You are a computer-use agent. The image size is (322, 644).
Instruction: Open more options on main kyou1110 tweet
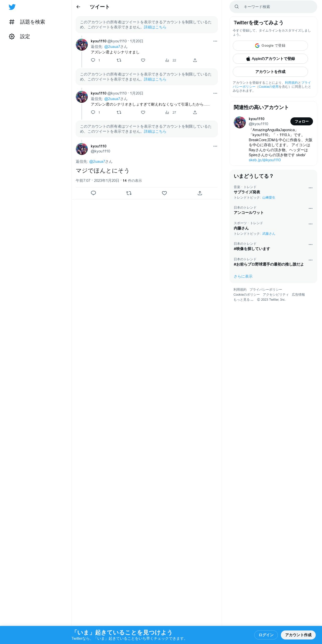coord(215,146)
